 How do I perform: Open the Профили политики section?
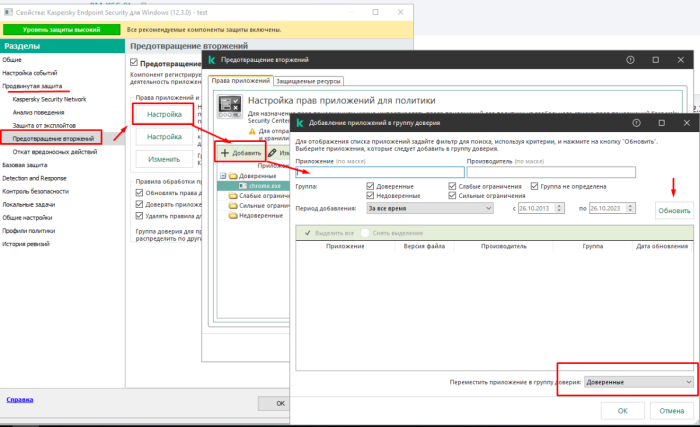(29, 231)
